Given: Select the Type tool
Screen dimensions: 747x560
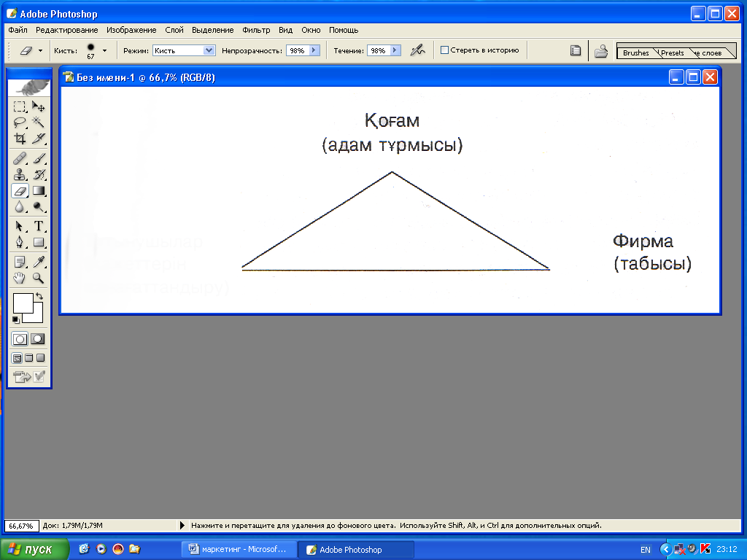Looking at the screenshot, I should 39,226.
